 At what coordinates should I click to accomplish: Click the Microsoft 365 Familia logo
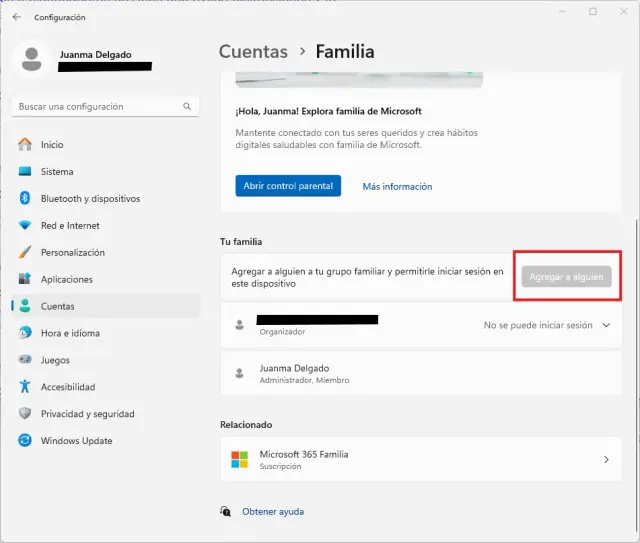pos(239,460)
